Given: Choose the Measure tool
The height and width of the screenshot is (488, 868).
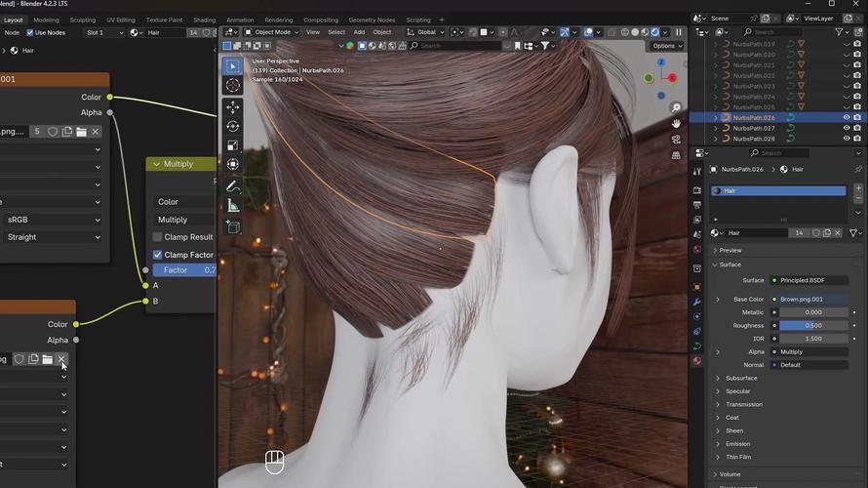Looking at the screenshot, I should tap(232, 206).
